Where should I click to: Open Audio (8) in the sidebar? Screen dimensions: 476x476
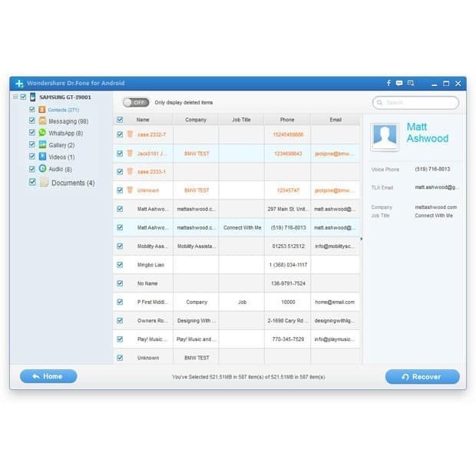tap(61, 169)
